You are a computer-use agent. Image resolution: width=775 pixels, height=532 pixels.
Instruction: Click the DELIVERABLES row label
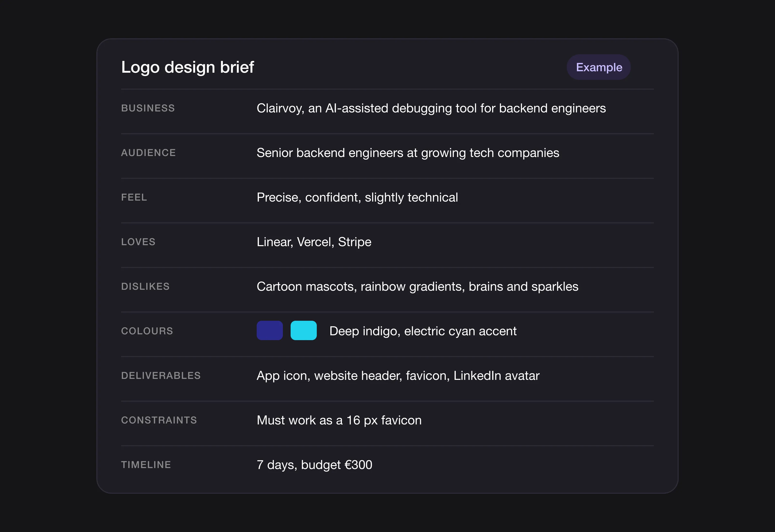point(161,376)
